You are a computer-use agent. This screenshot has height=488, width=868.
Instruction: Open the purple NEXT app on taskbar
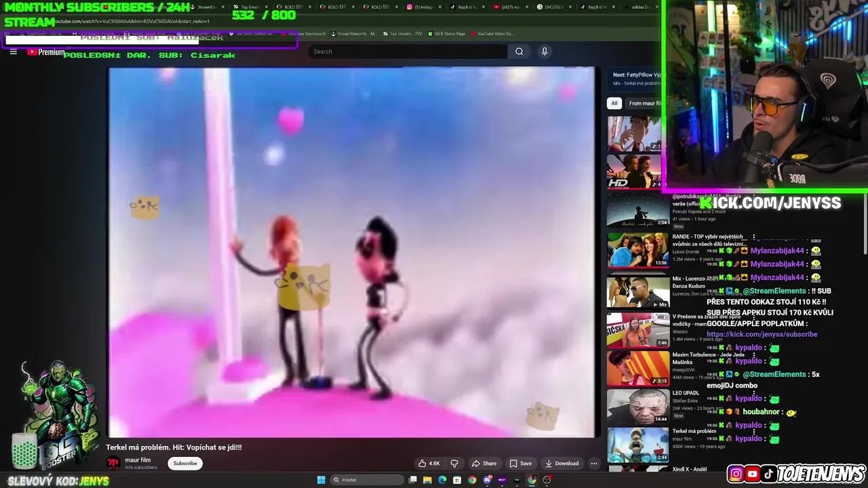pos(502,480)
